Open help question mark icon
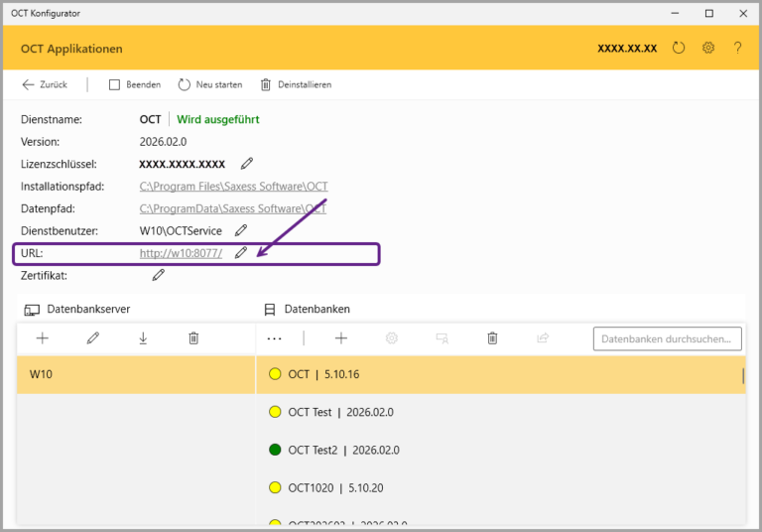 tap(737, 48)
